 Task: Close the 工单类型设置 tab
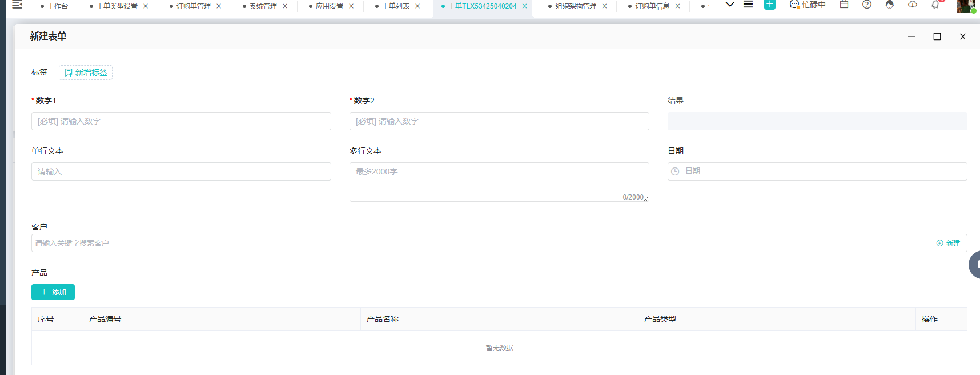pos(146,6)
